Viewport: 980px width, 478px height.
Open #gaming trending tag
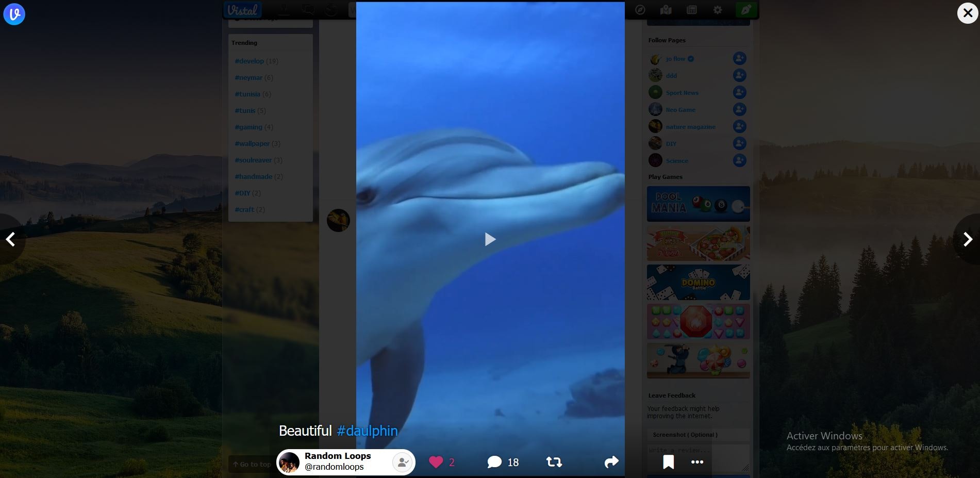pos(248,127)
